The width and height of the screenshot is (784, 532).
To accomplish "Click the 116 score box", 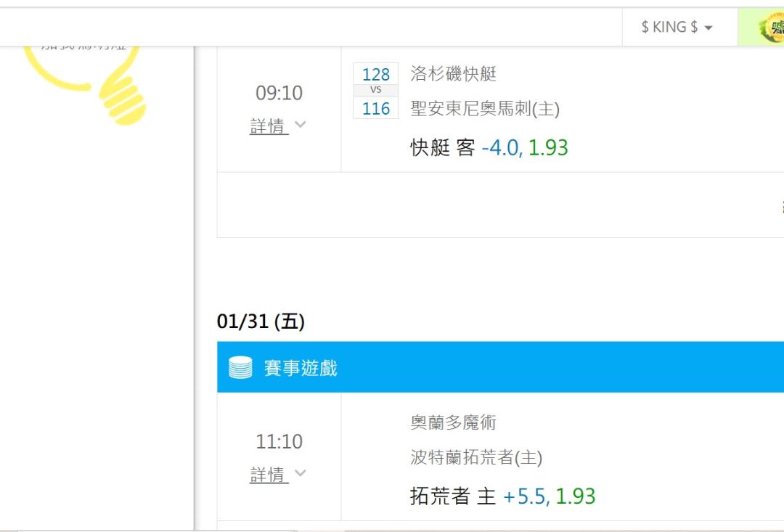I will click(x=375, y=108).
